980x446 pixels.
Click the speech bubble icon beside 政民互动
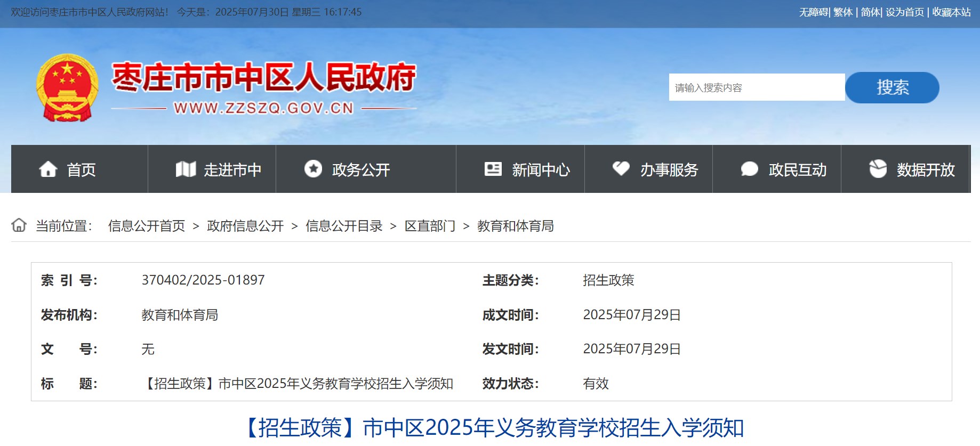(x=749, y=169)
